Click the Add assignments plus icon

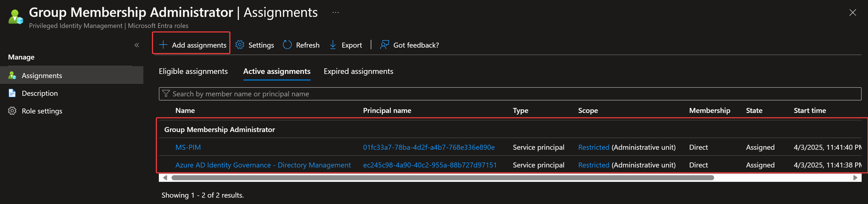coord(163,45)
